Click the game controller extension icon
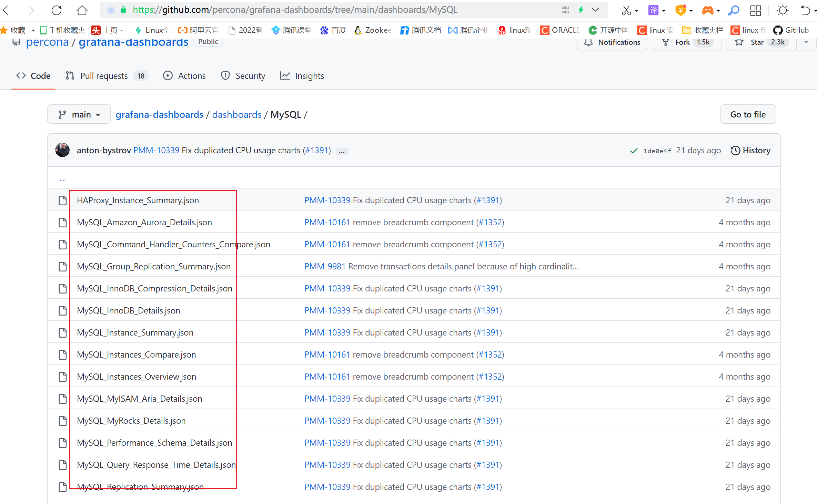 707,10
